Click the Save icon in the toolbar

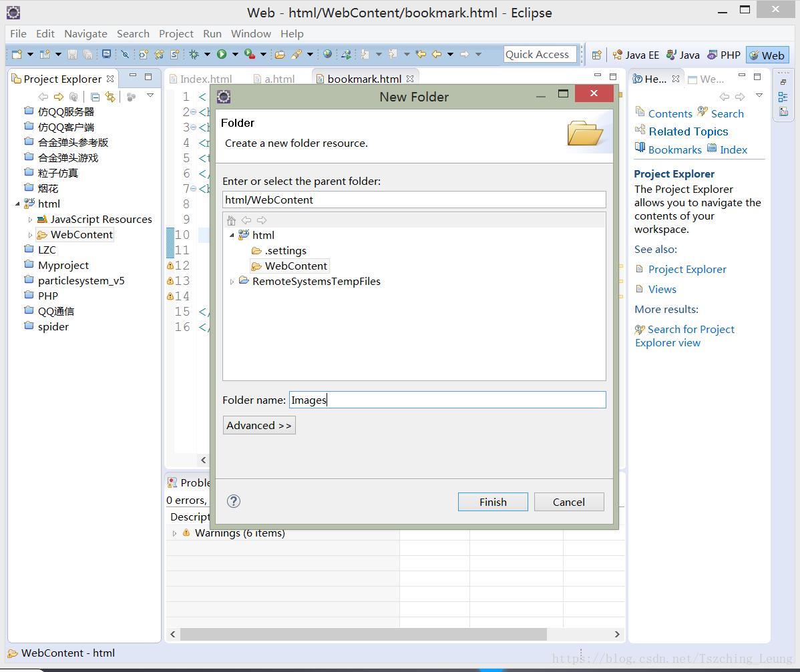72,54
